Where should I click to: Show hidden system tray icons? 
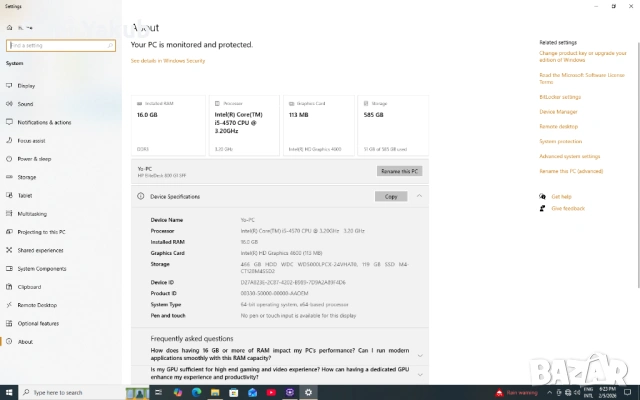pos(549,393)
